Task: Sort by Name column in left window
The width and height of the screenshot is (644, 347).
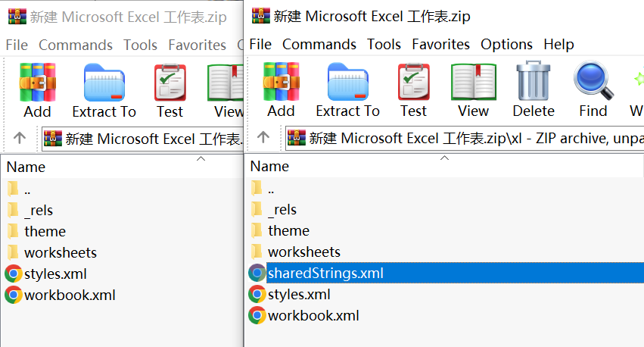Action: coord(123,167)
